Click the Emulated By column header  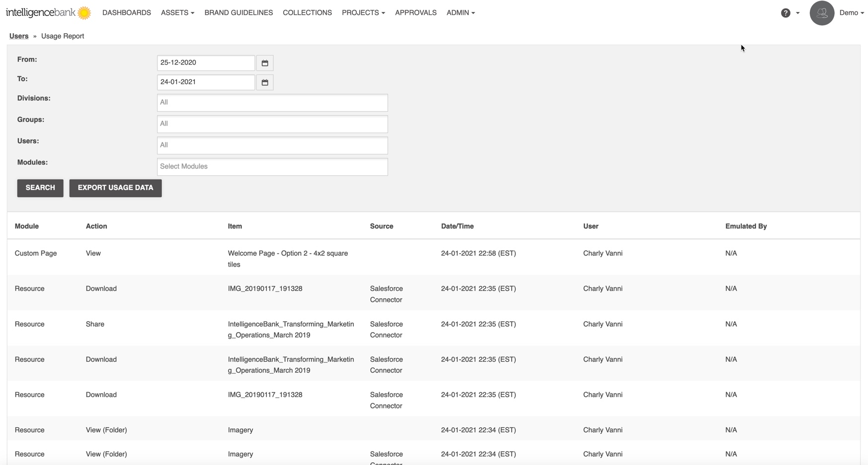click(x=746, y=226)
